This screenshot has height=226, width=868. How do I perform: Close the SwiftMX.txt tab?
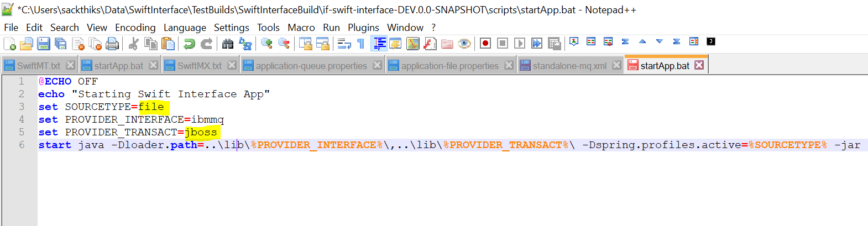232,65
